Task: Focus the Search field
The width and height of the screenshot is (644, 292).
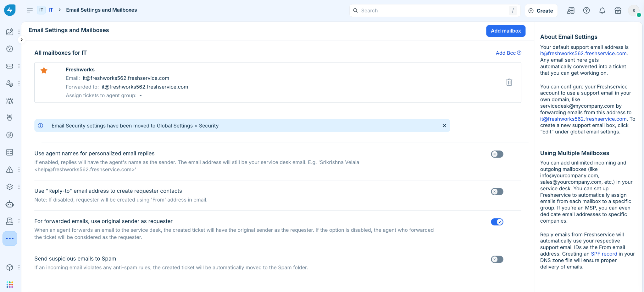Action: [x=435, y=11]
